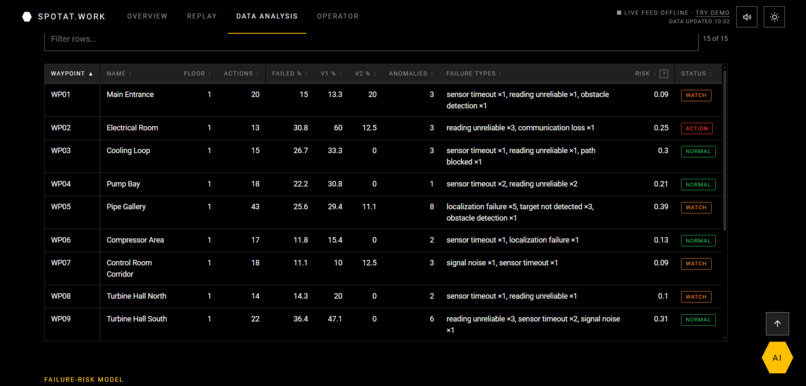
Task: Sort table by Failed % column
Action: [x=289, y=74]
